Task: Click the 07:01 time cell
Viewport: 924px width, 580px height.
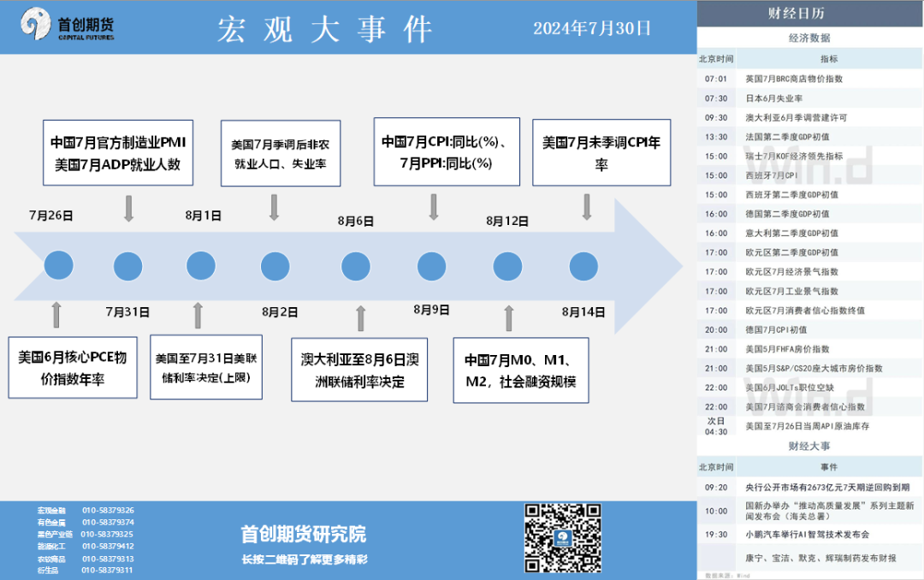Action: pyautogui.click(x=716, y=79)
